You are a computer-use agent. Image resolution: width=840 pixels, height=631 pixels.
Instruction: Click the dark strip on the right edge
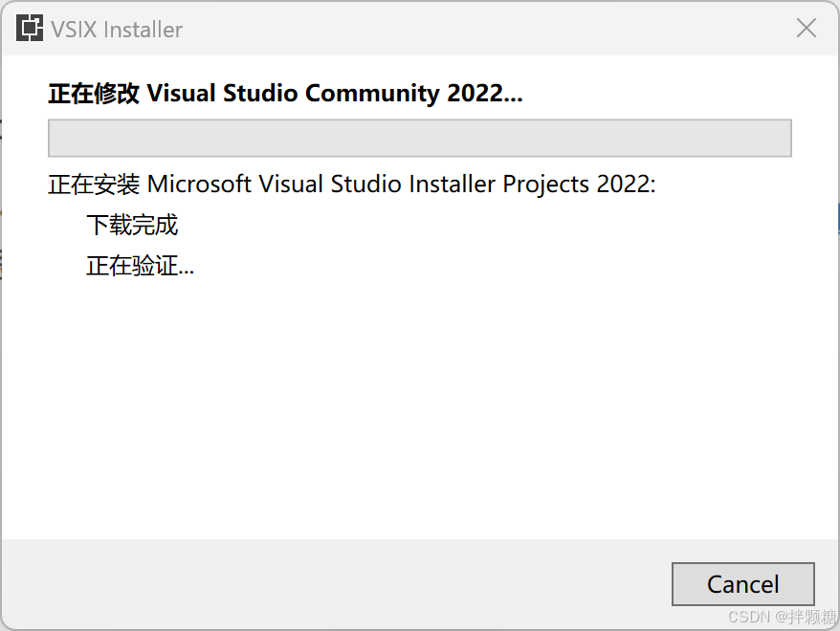click(x=836, y=315)
